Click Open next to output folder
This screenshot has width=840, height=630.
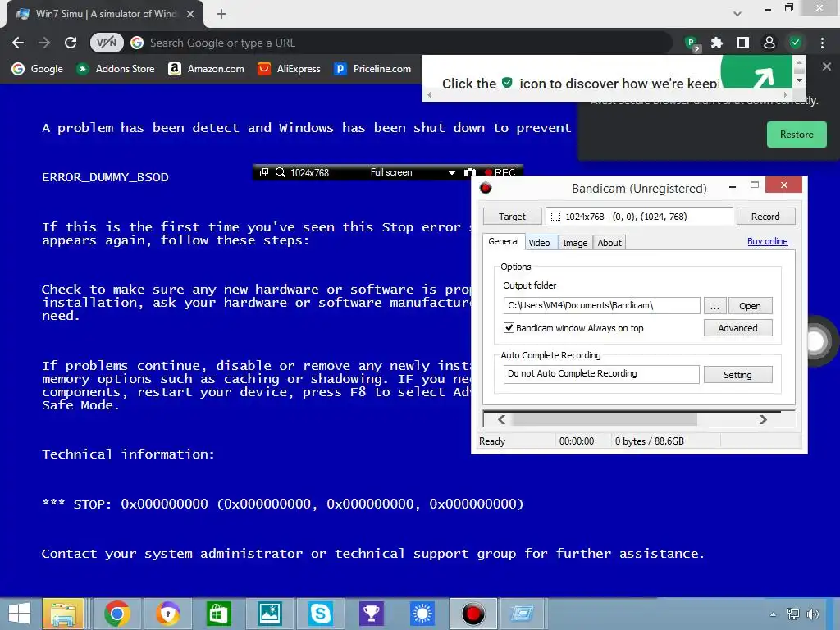pyautogui.click(x=750, y=306)
